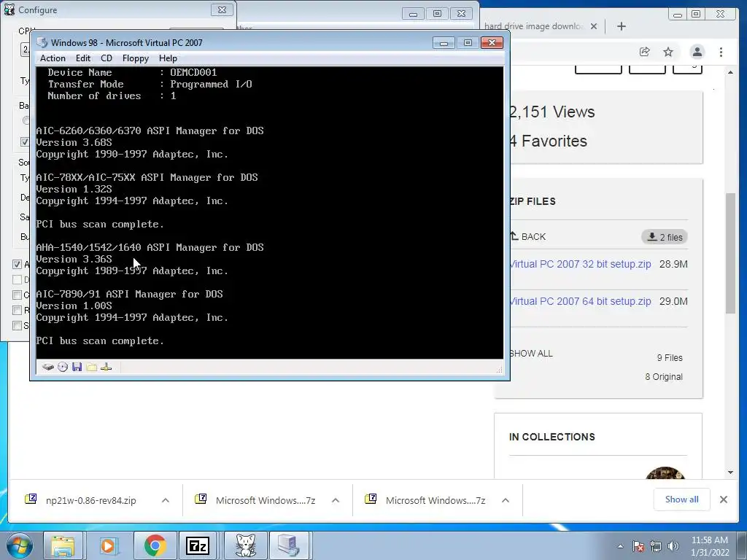747x560 pixels.
Task: Close the hard drive image download tab
Action: point(594,26)
